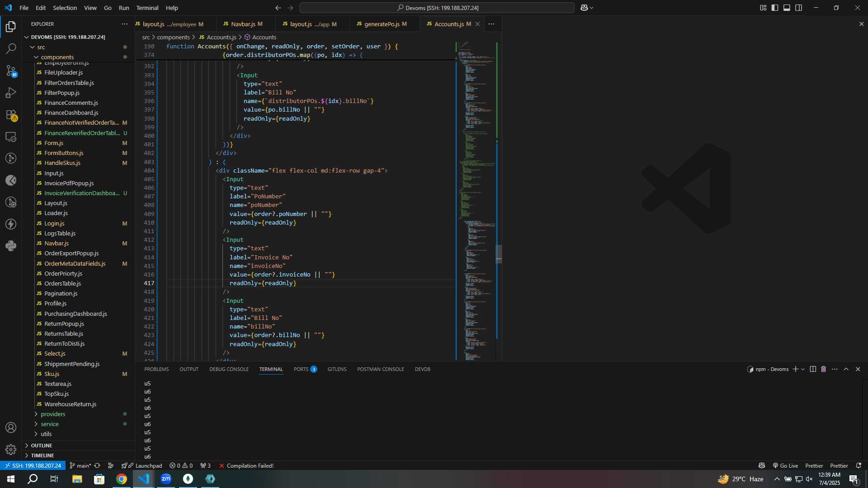868x488 pixels.
Task: Expand the OUTLINE section
Action: [78, 446]
